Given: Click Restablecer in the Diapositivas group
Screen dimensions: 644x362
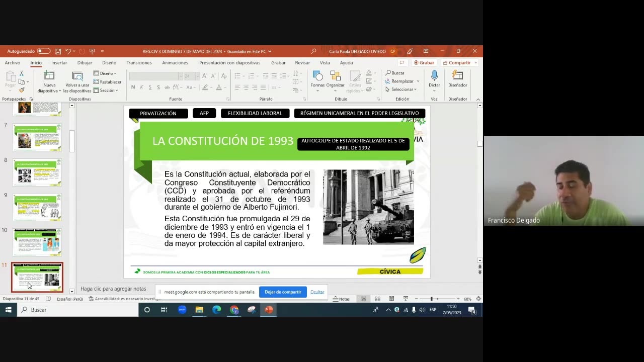Looking at the screenshot, I should coord(107,82).
